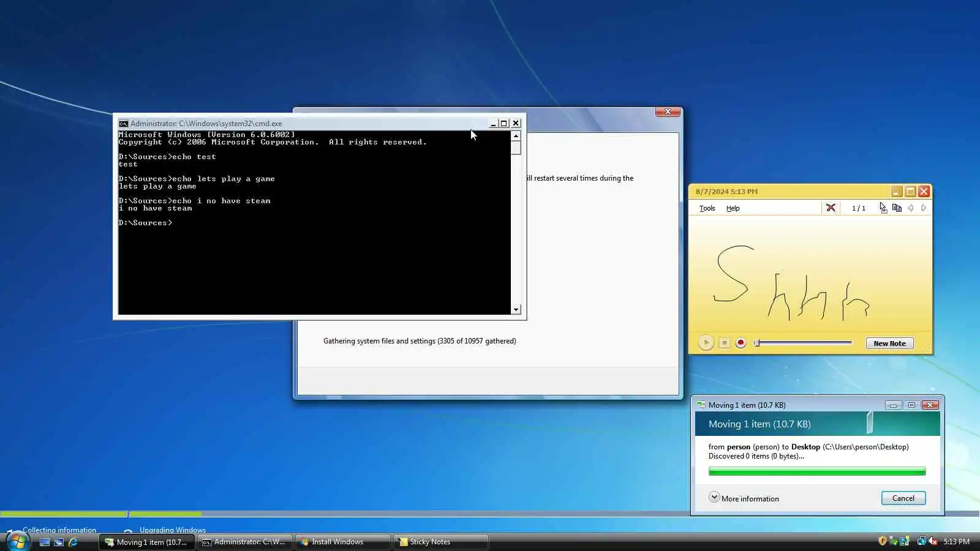The image size is (980, 551).
Task: Click Show Desktop in Quick Launch
Action: click(45, 542)
